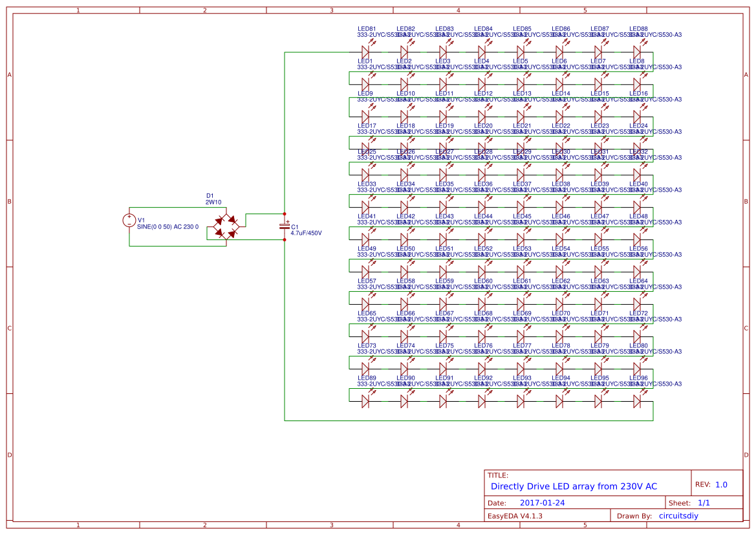Select the EasyEDA V4.1.3 version text
The width and height of the screenshot is (756, 535).
point(515,516)
